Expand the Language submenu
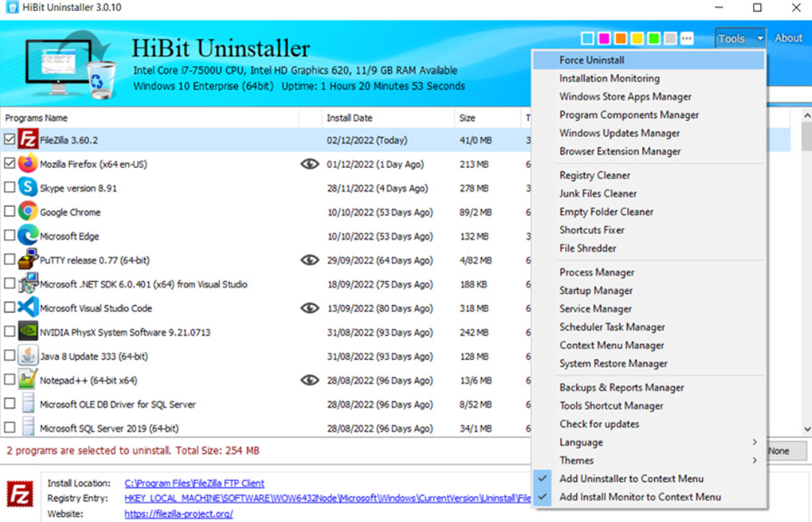The height and width of the screenshot is (522, 812). click(649, 442)
